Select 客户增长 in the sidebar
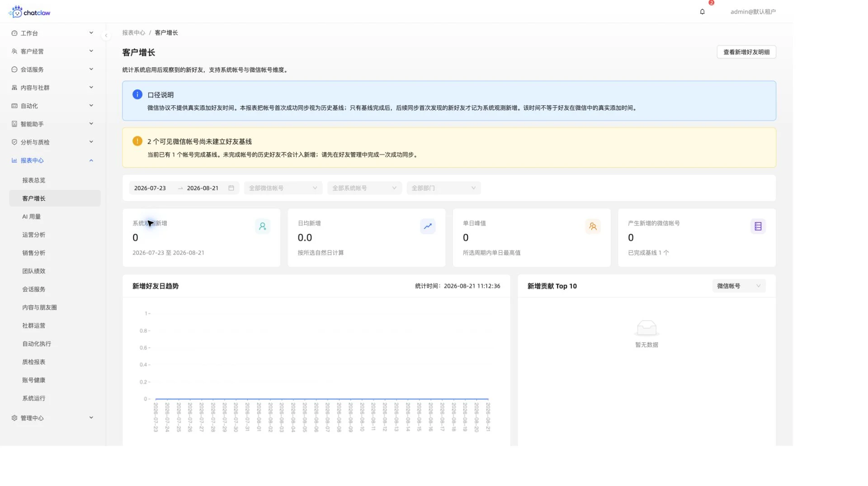868x486 pixels. point(55,198)
